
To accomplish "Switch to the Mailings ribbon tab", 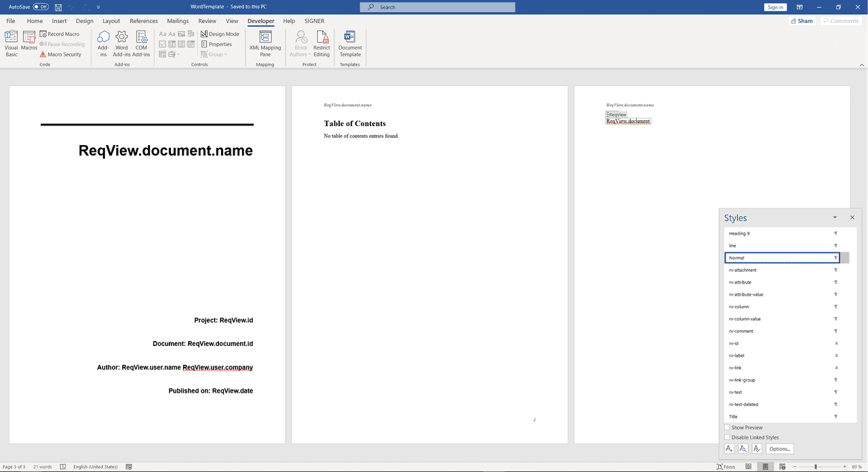I will (178, 21).
